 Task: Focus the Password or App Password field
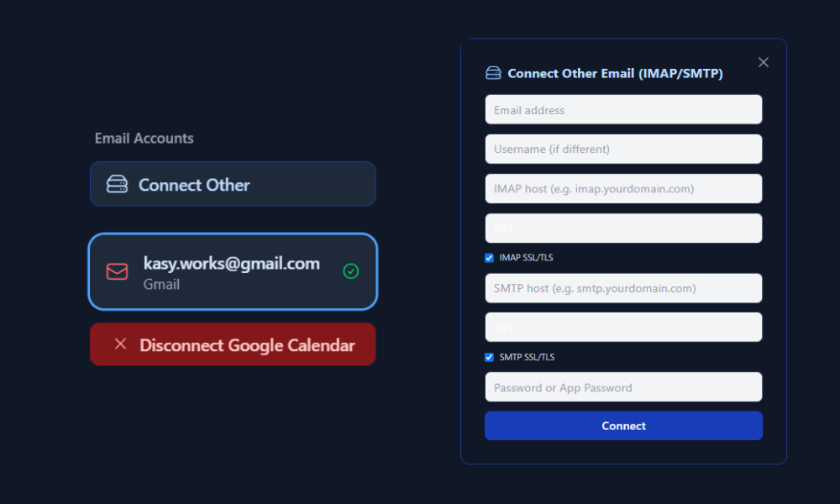tap(623, 387)
